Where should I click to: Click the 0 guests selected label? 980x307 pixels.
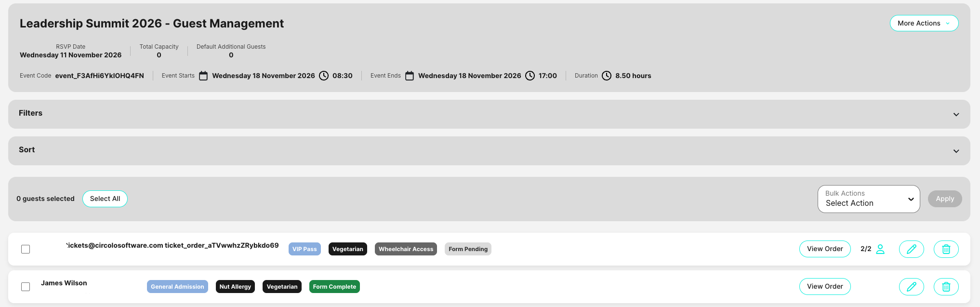click(x=45, y=199)
